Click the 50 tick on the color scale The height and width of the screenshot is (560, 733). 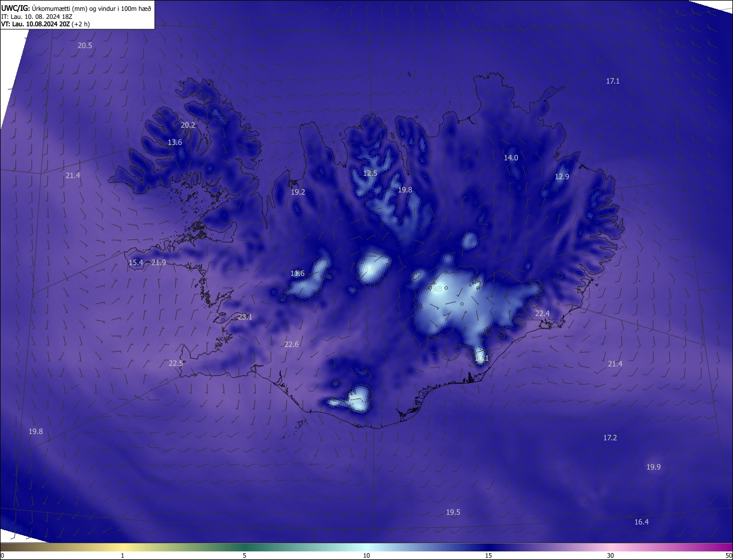pos(728,556)
